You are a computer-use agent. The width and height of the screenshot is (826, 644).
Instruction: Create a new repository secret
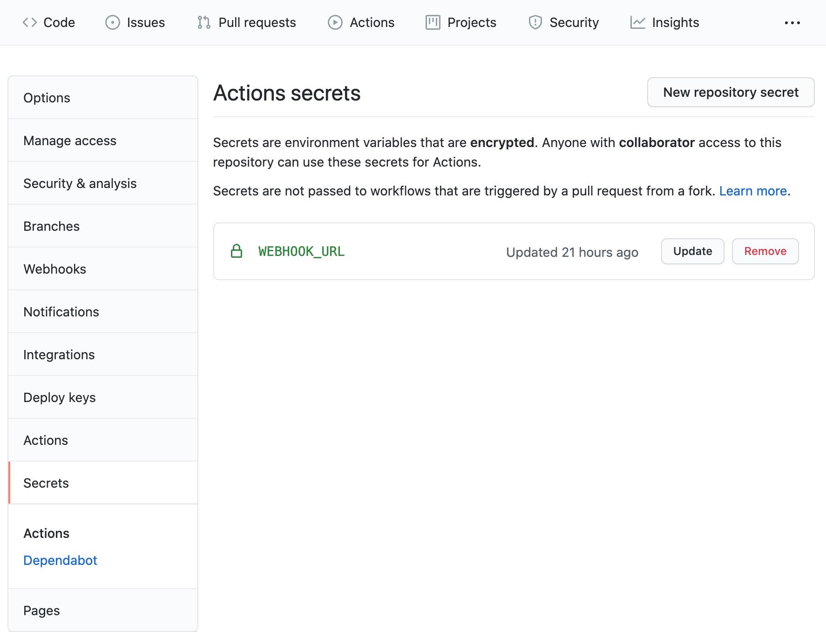click(x=731, y=92)
